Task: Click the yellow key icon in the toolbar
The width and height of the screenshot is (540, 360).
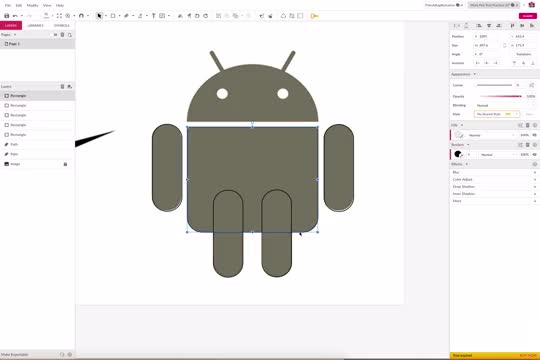Action: tap(314, 16)
